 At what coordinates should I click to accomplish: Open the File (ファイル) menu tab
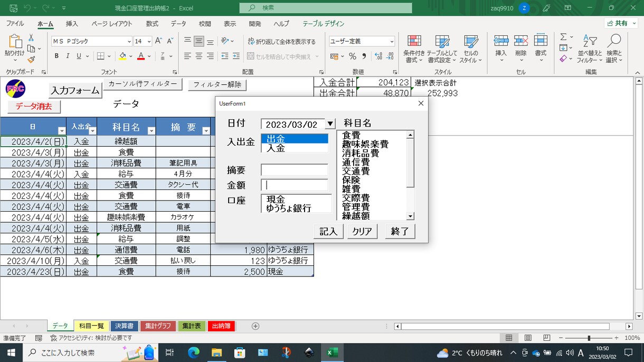(15, 24)
